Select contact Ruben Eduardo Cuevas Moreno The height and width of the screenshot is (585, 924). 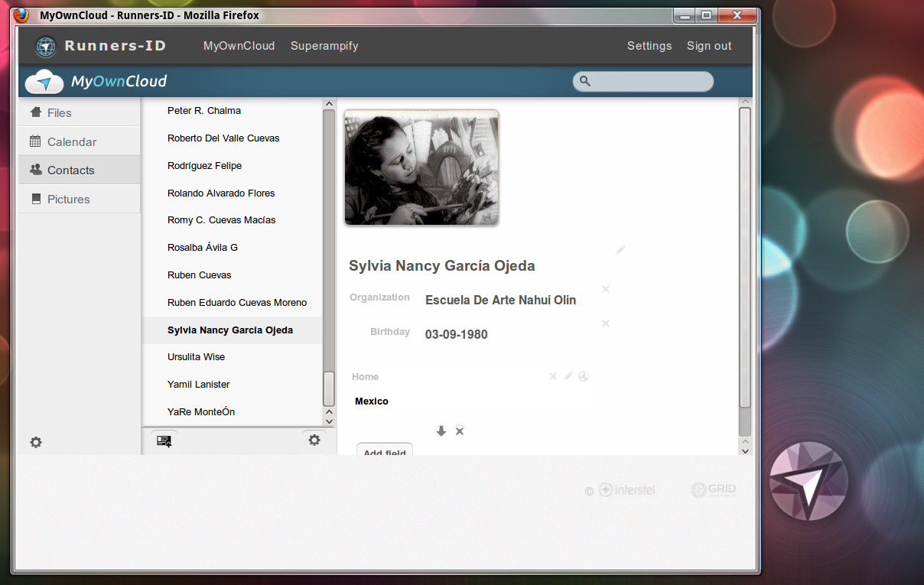(x=237, y=303)
